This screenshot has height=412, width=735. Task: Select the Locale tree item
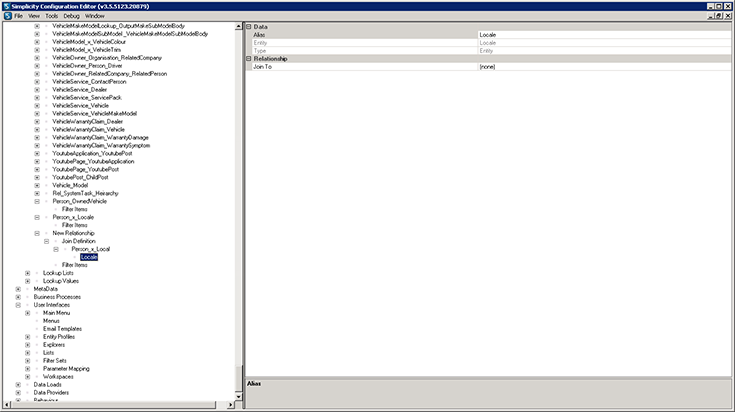point(89,257)
